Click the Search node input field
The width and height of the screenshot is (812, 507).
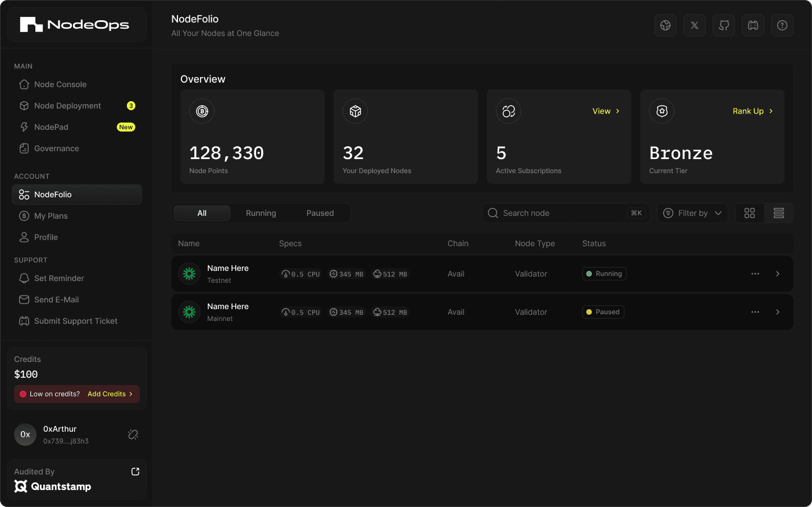(566, 213)
